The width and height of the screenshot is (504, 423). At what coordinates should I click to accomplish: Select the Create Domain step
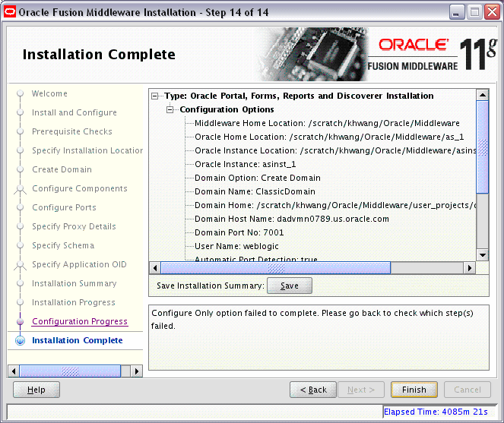62,169
